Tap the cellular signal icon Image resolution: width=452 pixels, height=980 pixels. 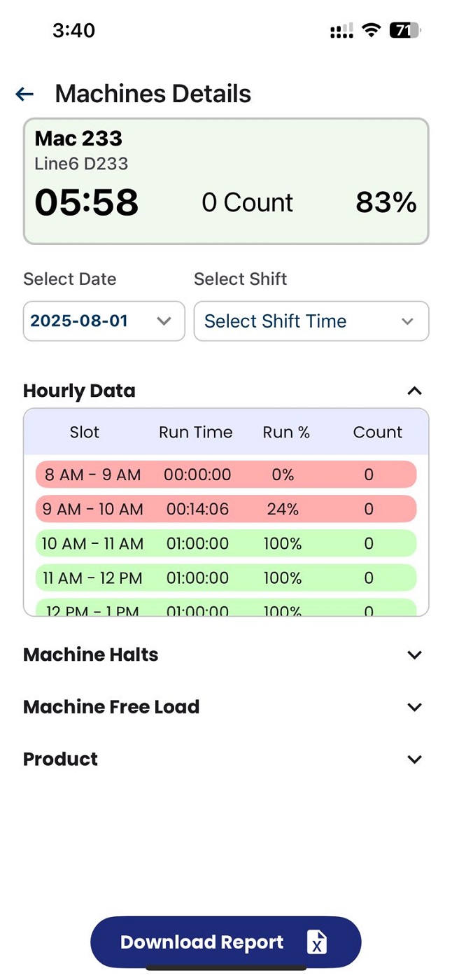[341, 31]
